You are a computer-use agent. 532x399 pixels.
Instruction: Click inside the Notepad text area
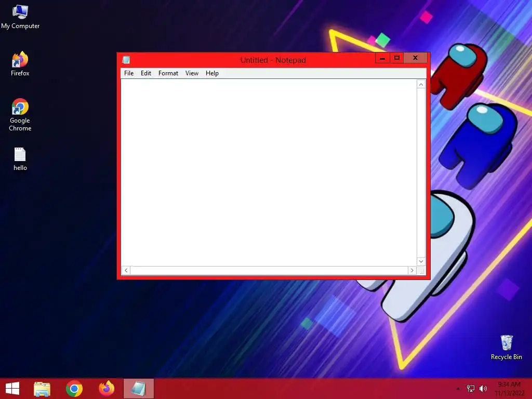tap(269, 172)
